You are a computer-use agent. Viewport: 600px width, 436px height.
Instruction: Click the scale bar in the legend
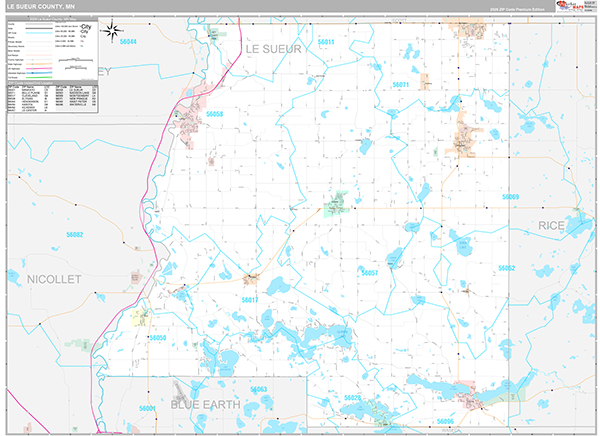tap(76, 60)
